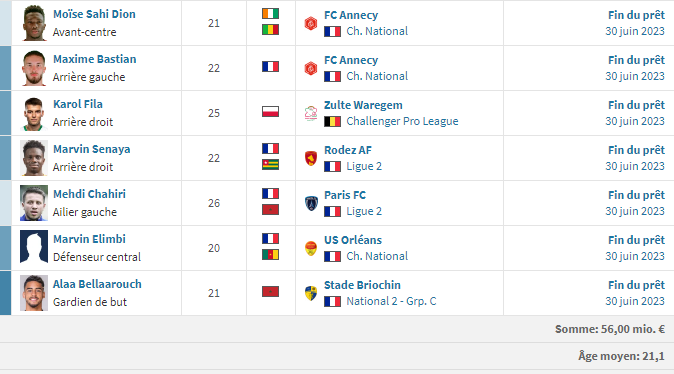Image resolution: width=674 pixels, height=374 pixels.
Task: Click Karol Fila's Poland flag icon
Action: tap(270, 112)
